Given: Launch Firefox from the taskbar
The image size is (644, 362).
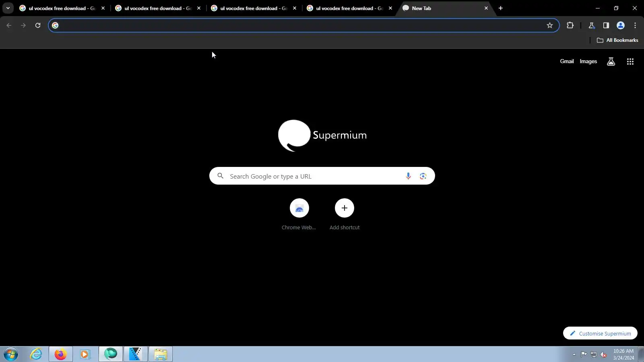Looking at the screenshot, I should click(61, 354).
